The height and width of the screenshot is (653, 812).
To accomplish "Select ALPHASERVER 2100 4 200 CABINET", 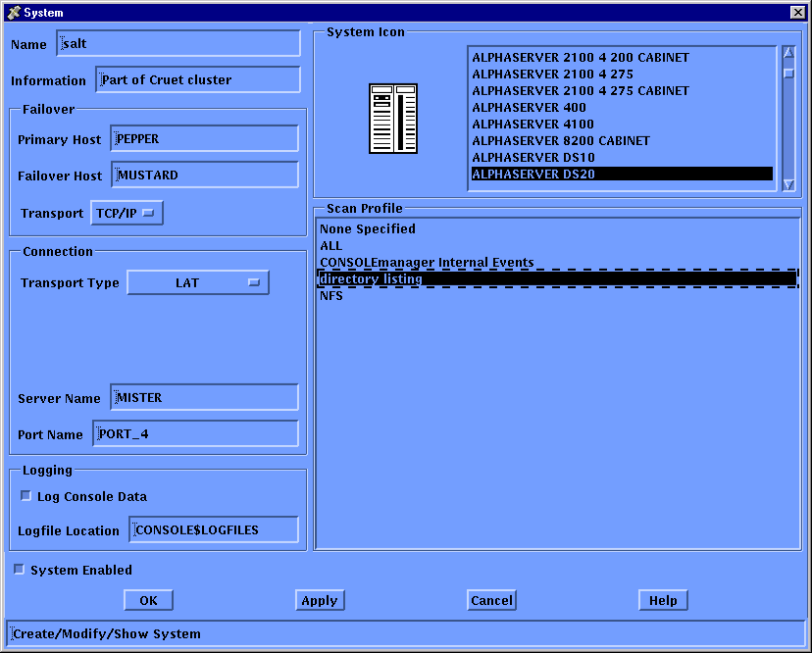I will point(622,58).
